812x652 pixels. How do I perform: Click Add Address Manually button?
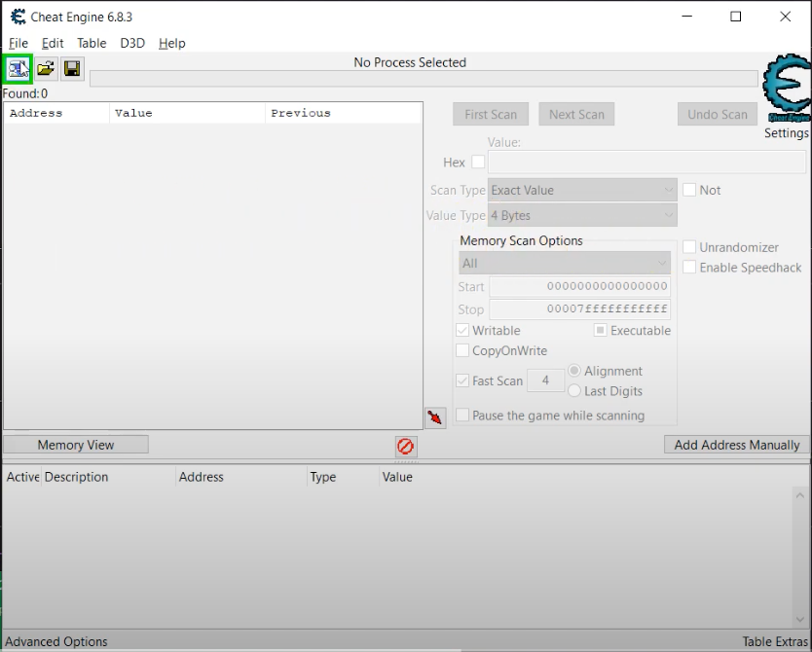736,445
